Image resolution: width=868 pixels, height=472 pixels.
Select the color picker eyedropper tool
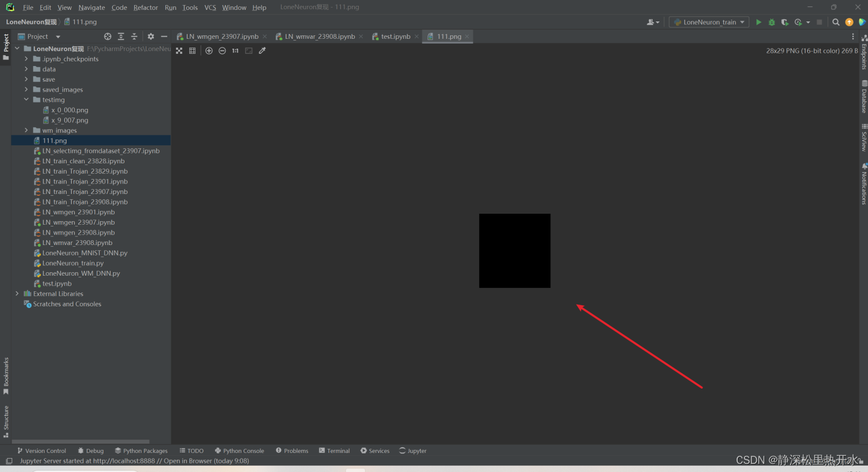pos(262,51)
